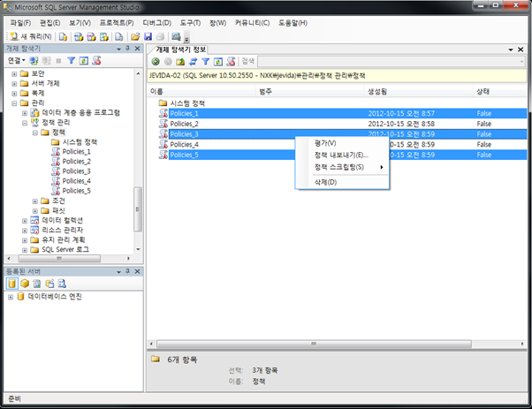This screenshot has height=409, width=532.
Task: Click the 새 쿼리(N) new query button
Action: (x=31, y=36)
